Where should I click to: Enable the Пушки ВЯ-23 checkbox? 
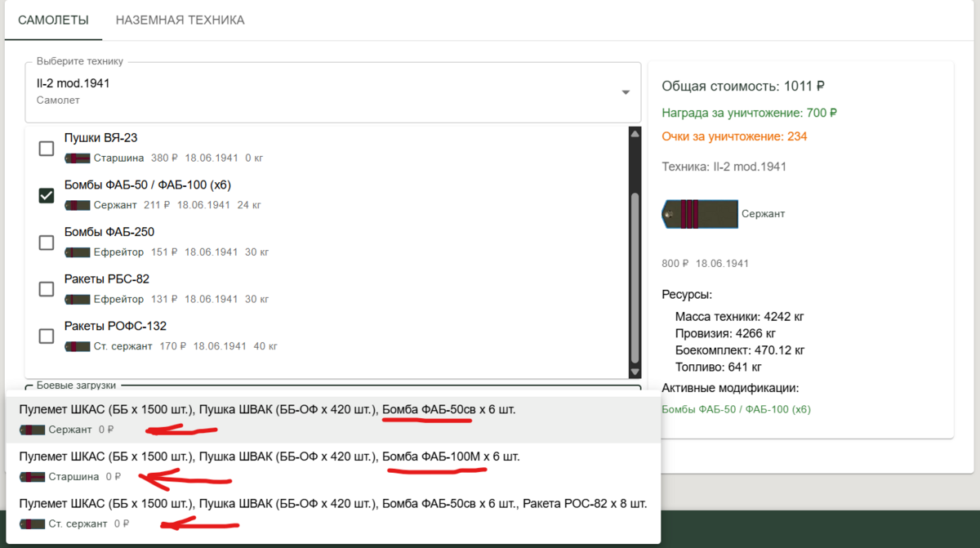coord(47,148)
